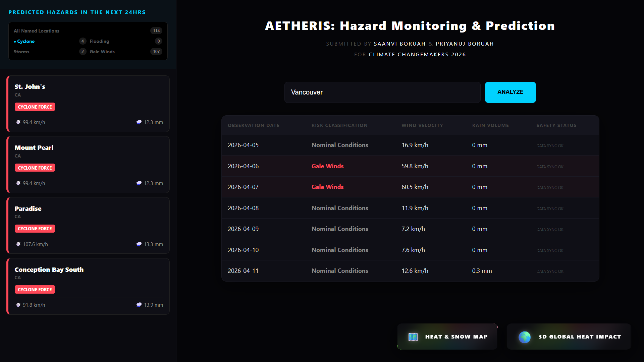Click the wind icon on Conception Bay South card
Screen dimensions: 644x362
click(x=18, y=305)
